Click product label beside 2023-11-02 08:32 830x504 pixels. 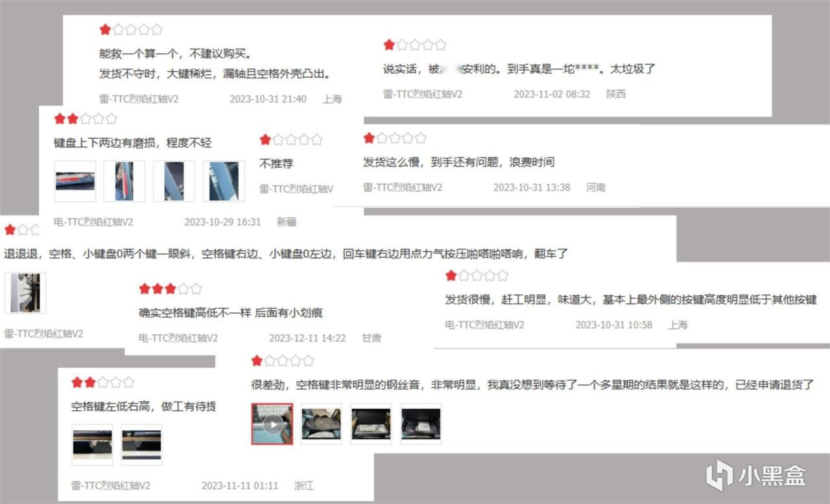point(423,94)
